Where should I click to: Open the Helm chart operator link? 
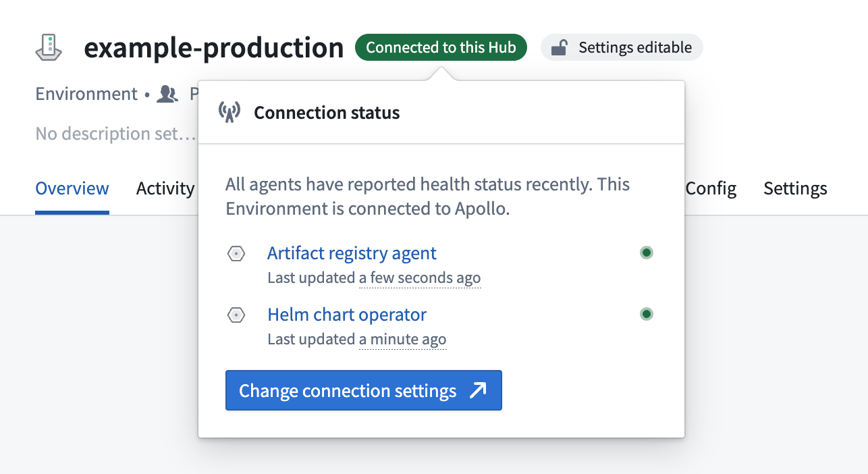(x=346, y=315)
